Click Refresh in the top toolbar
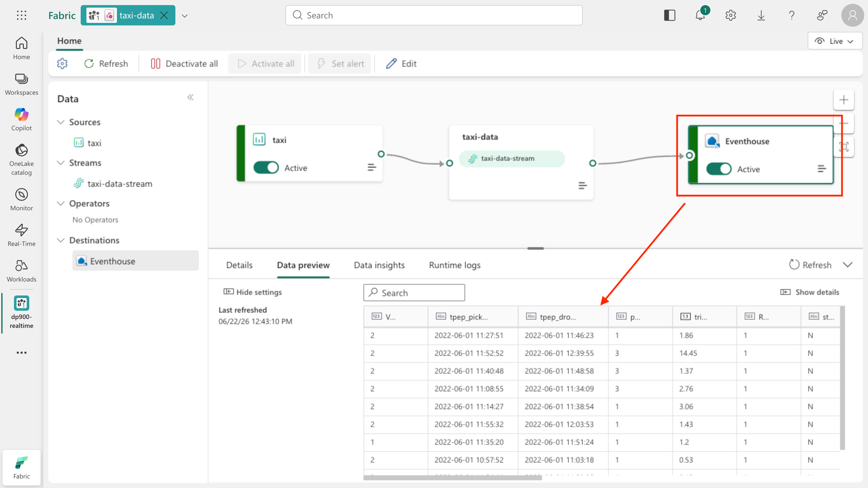 click(106, 64)
